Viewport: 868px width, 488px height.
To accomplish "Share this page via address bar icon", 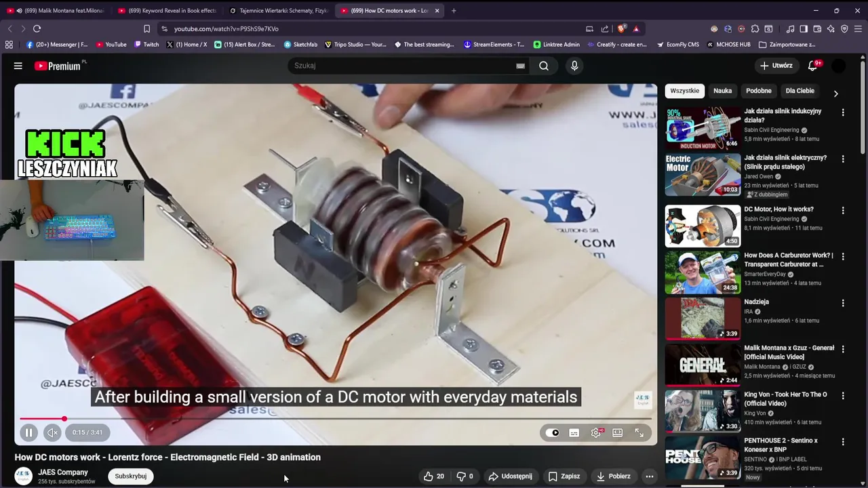I will [x=605, y=28].
